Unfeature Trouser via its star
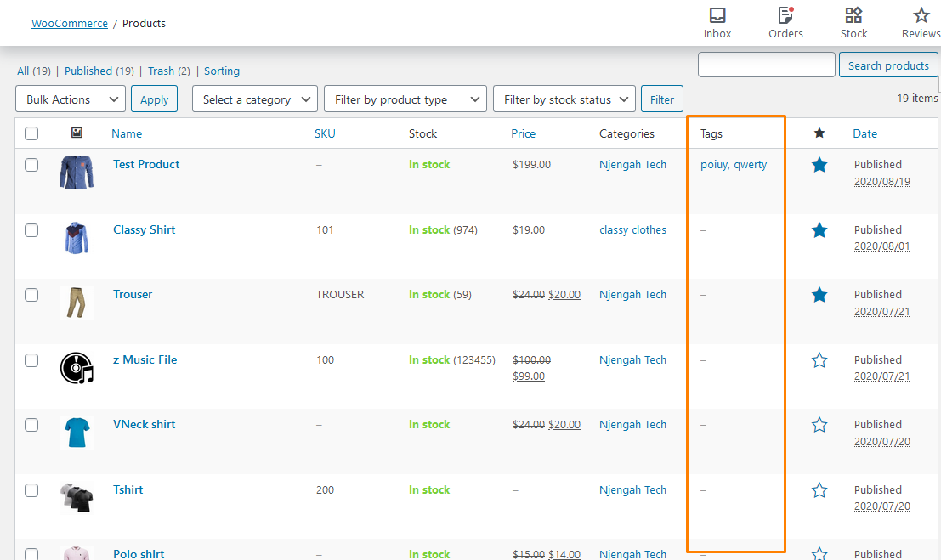This screenshot has height=560, width=941. click(x=819, y=296)
